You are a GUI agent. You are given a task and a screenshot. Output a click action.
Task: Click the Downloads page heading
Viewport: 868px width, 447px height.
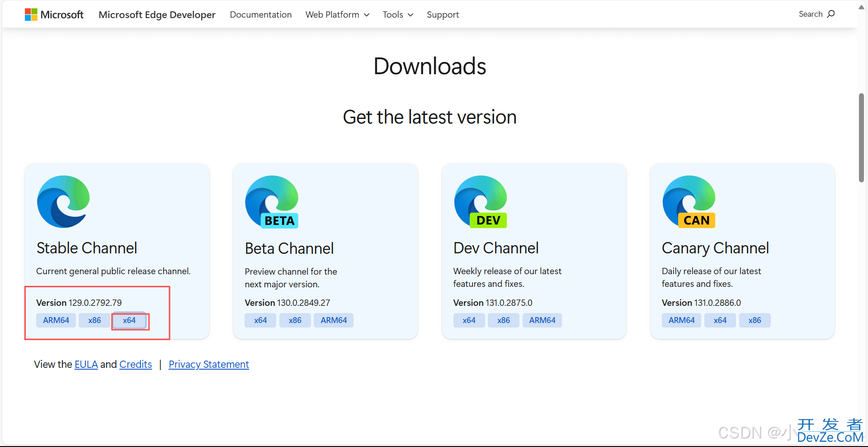[x=430, y=66]
